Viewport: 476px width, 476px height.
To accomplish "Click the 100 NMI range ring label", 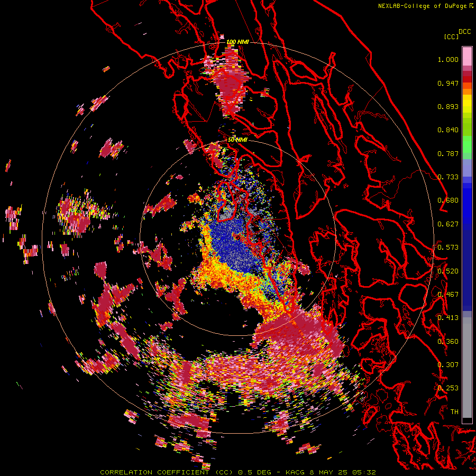I will click(x=237, y=42).
